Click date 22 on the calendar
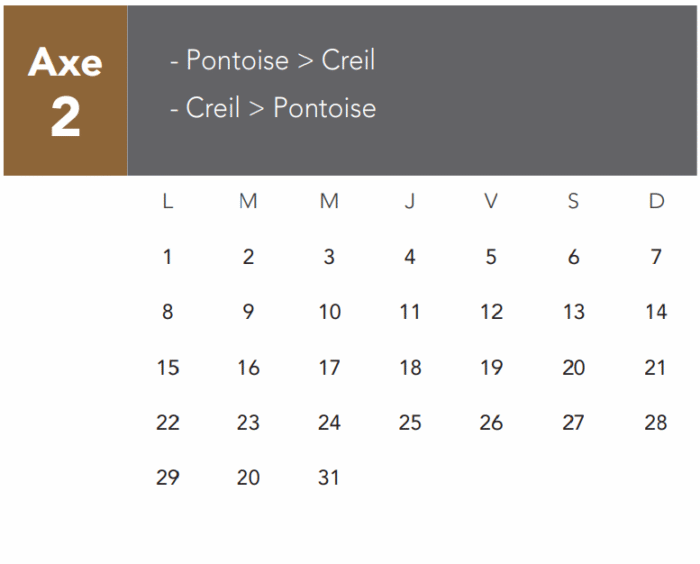This screenshot has height=564, width=700. tap(167, 423)
